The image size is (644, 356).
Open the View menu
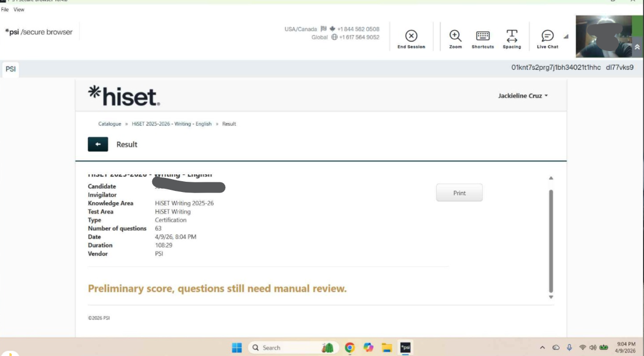pyautogui.click(x=19, y=10)
